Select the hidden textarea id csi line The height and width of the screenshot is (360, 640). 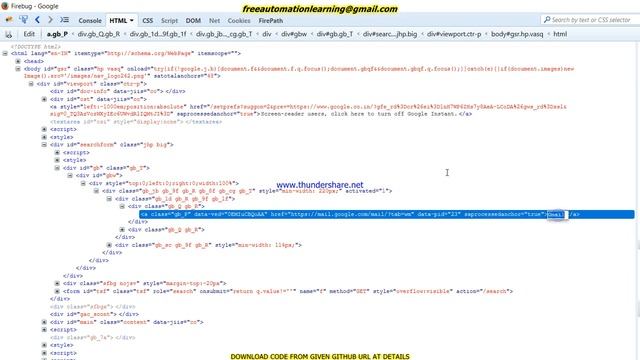136,122
